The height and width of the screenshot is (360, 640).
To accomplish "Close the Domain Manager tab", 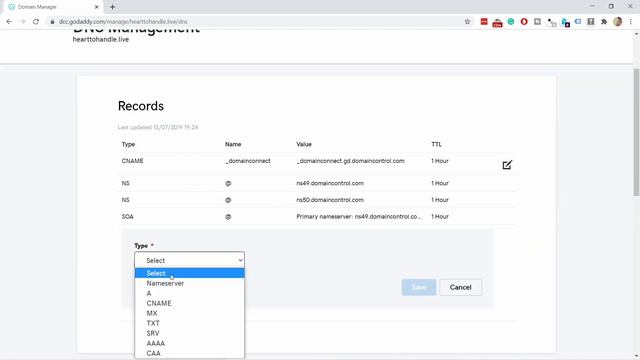I will click(96, 7).
